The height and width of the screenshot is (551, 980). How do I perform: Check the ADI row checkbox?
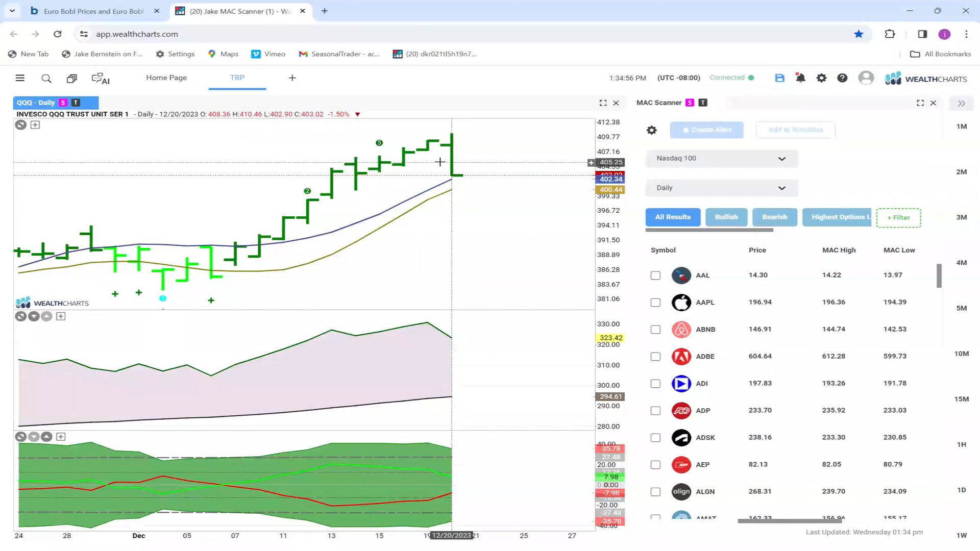click(x=656, y=384)
